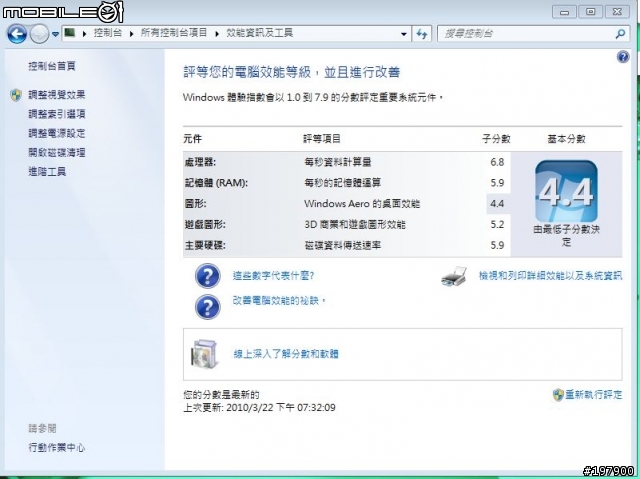Select the 記憶體 (RAM) row label
Image resolution: width=640 pixels, height=479 pixels.
[216, 183]
